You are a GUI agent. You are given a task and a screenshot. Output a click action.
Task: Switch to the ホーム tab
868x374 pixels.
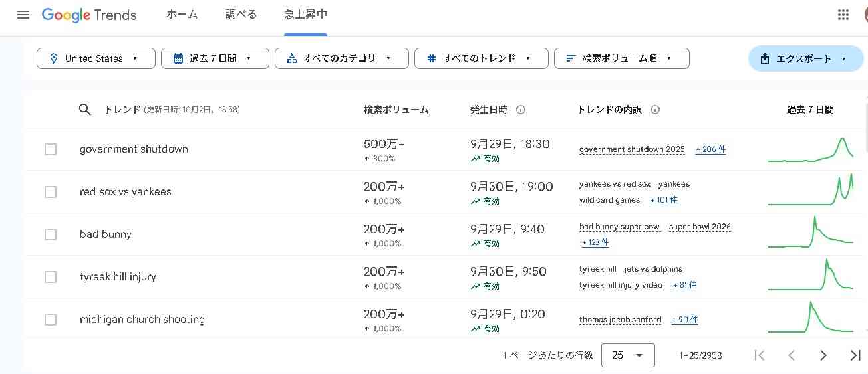[182, 15]
